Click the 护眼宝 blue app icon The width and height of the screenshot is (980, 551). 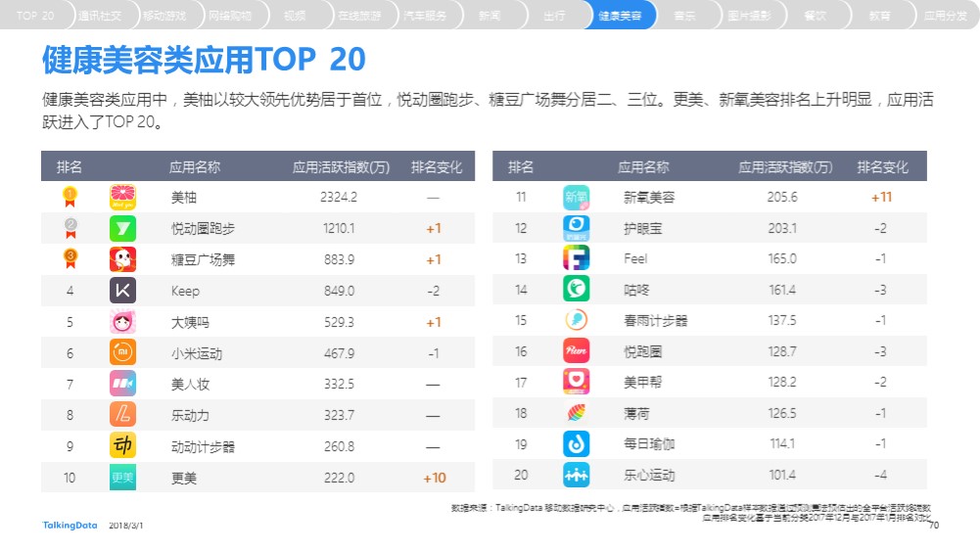[576, 228]
